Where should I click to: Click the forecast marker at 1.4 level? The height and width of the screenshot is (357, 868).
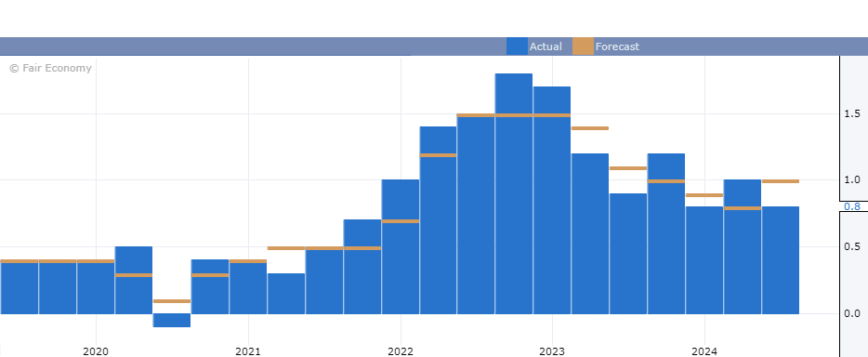click(x=590, y=128)
